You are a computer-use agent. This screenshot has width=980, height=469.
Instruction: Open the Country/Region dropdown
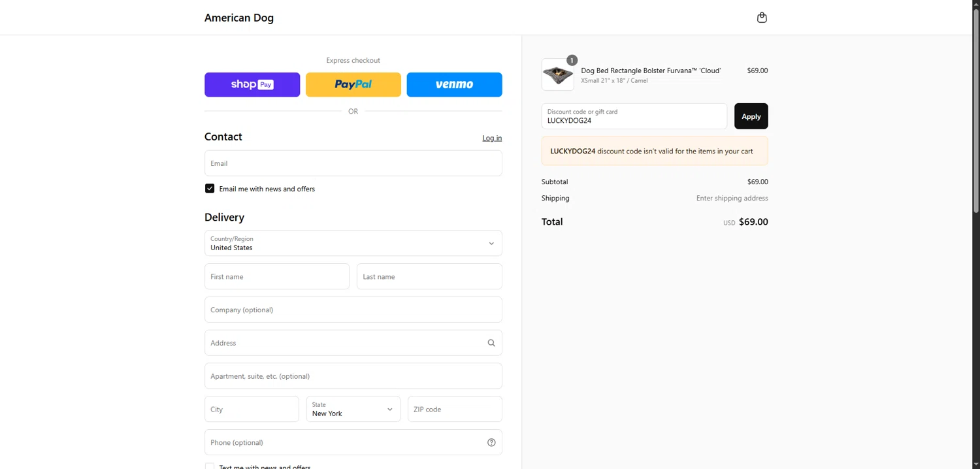pyautogui.click(x=353, y=243)
